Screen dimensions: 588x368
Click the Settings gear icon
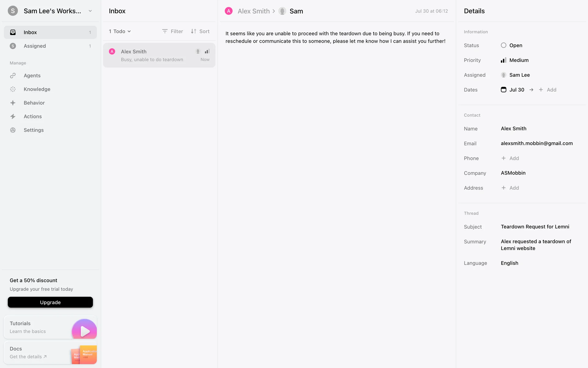13,130
